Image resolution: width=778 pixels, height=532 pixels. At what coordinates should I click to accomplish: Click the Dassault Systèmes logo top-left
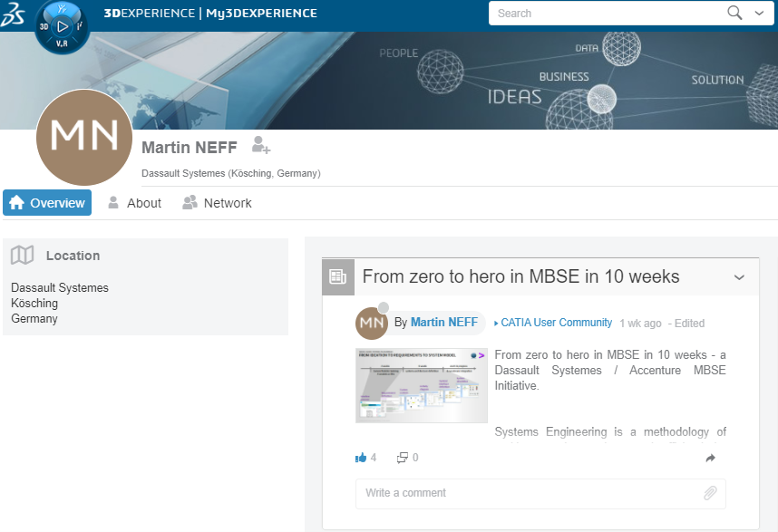coord(15,15)
